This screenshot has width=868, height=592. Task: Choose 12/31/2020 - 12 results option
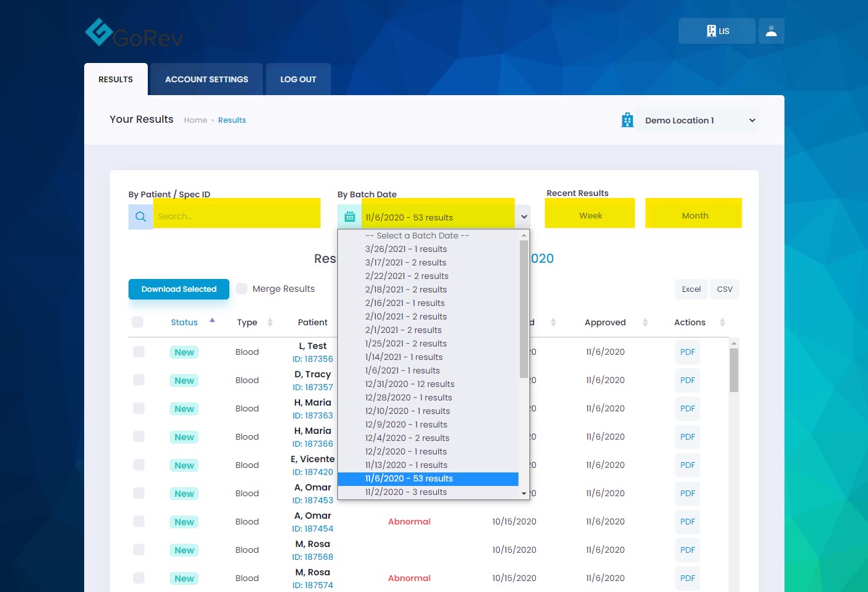(x=409, y=384)
